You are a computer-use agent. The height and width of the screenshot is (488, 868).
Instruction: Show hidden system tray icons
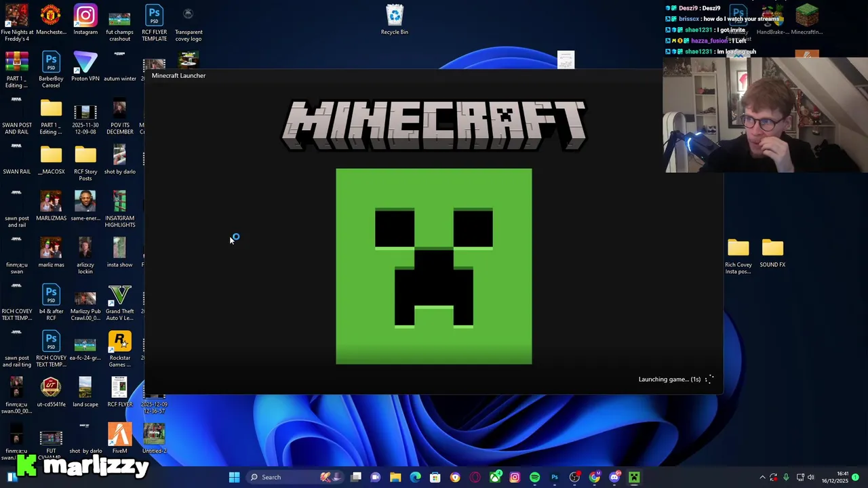pyautogui.click(x=762, y=477)
